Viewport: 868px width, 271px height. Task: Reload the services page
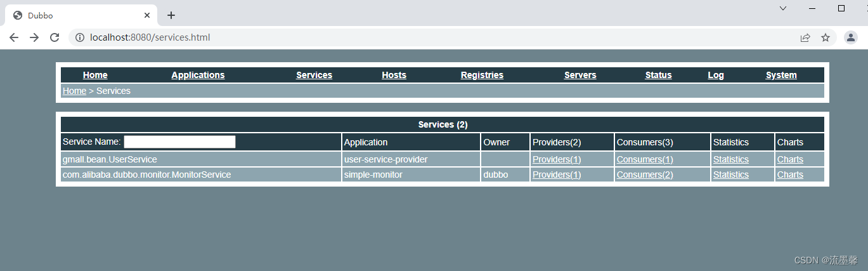[x=55, y=37]
